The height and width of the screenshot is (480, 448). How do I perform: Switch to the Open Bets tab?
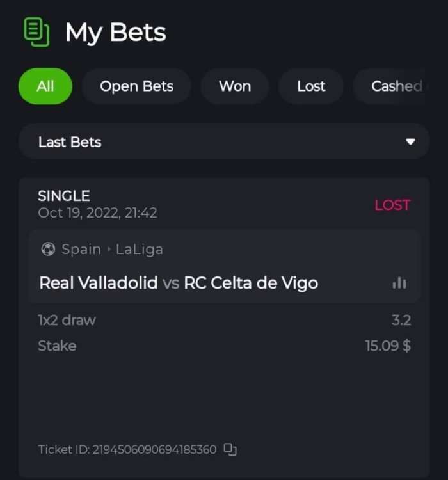click(x=136, y=86)
